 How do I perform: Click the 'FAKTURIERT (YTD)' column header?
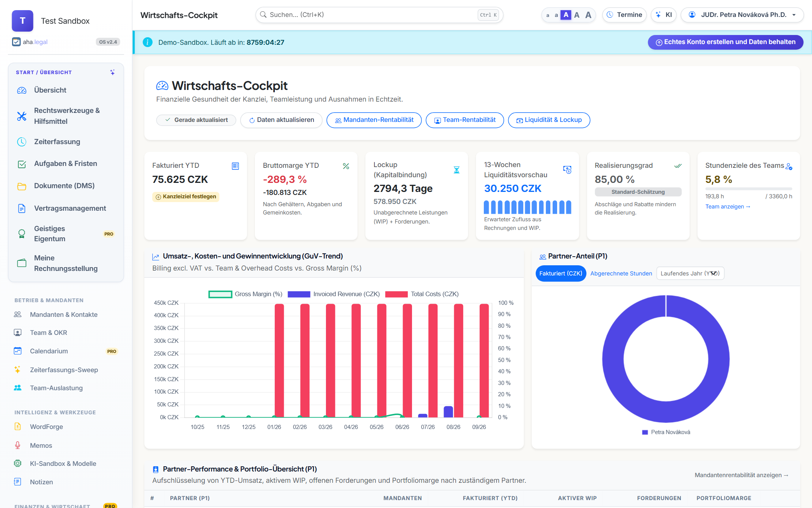[x=490, y=498]
